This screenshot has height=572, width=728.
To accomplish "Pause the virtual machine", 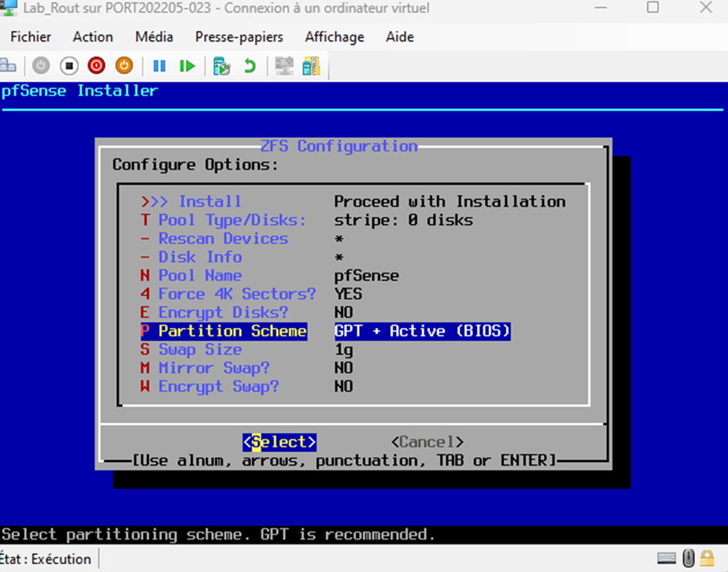I will click(159, 66).
